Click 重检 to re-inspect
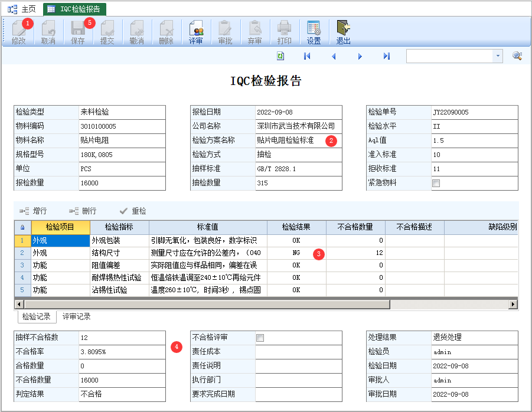This screenshot has height=412, width=532. (133, 211)
